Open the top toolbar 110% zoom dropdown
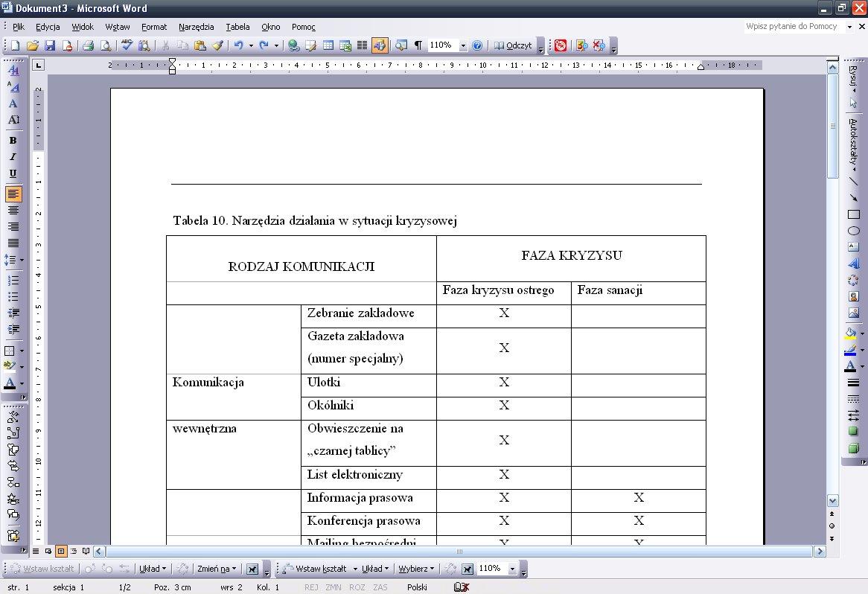 point(463,45)
